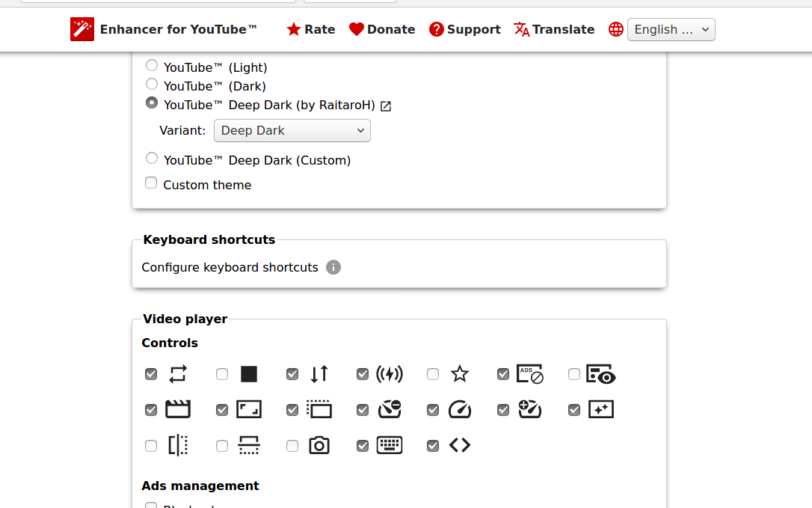Select the YouTube (Light) theme radio button
812x508 pixels.
coord(152,65)
